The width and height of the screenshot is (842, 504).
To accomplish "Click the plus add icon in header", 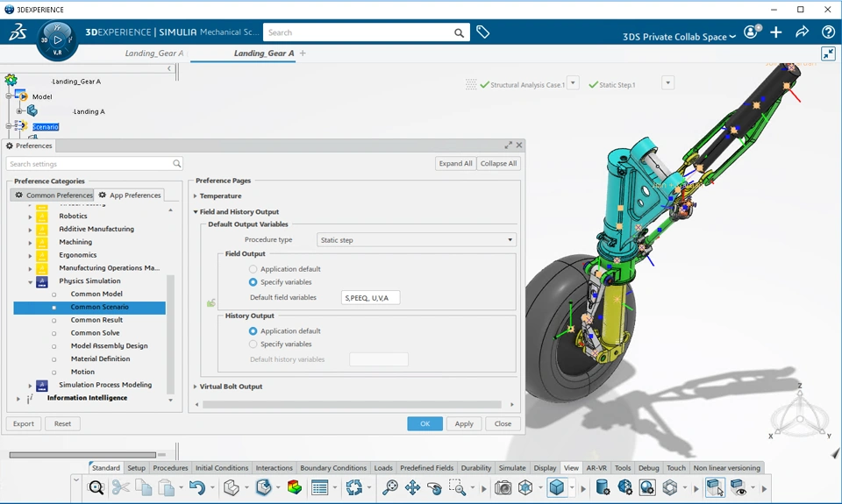I will pos(776,32).
